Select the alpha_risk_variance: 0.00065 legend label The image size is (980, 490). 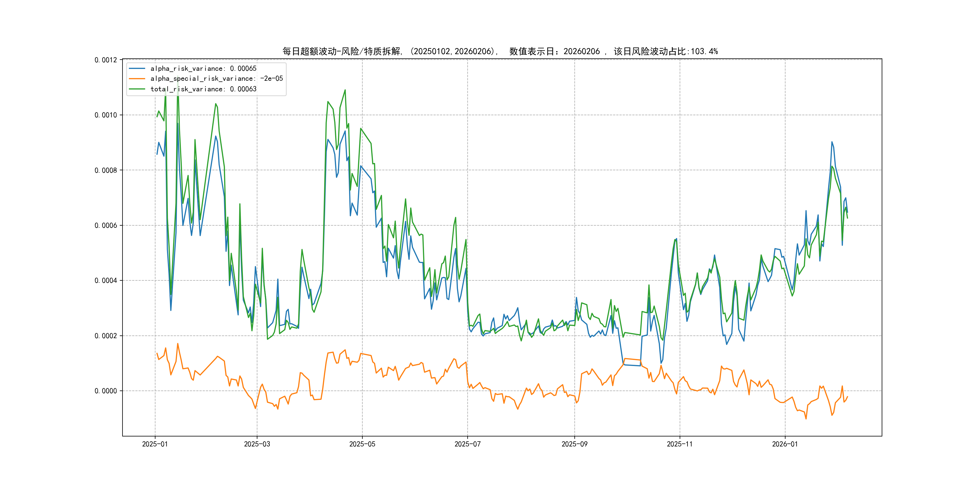click(x=203, y=68)
